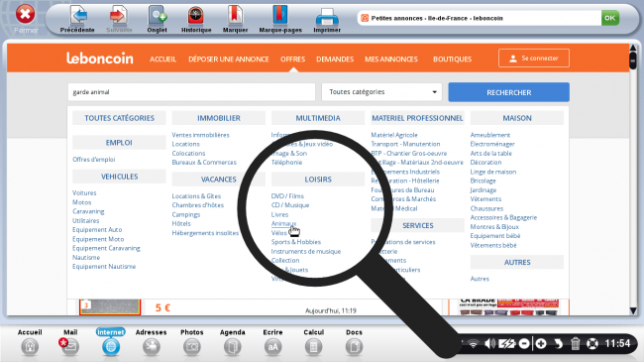Screen dimensions: 644x362
Task: Open the Ventes immobilières link
Action: 200,135
